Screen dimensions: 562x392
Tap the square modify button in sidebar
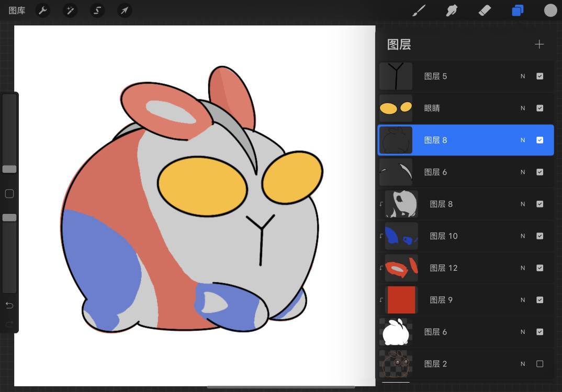[x=9, y=194]
